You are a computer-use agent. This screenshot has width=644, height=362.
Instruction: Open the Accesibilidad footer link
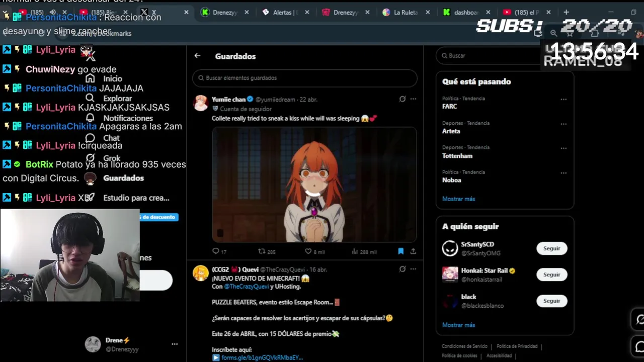(499, 355)
